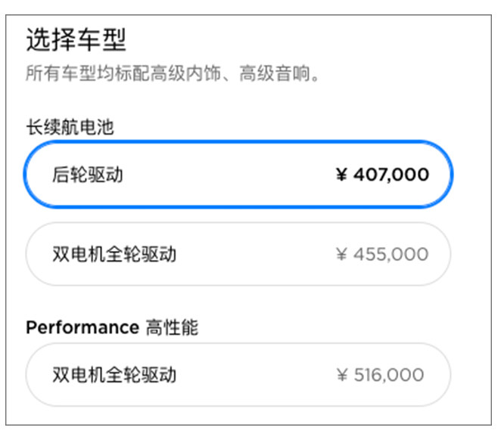This screenshot has width=504, height=443.
Task: Choose 双电机全轮驱动 priced at ¥455,000
Action: pos(238,254)
